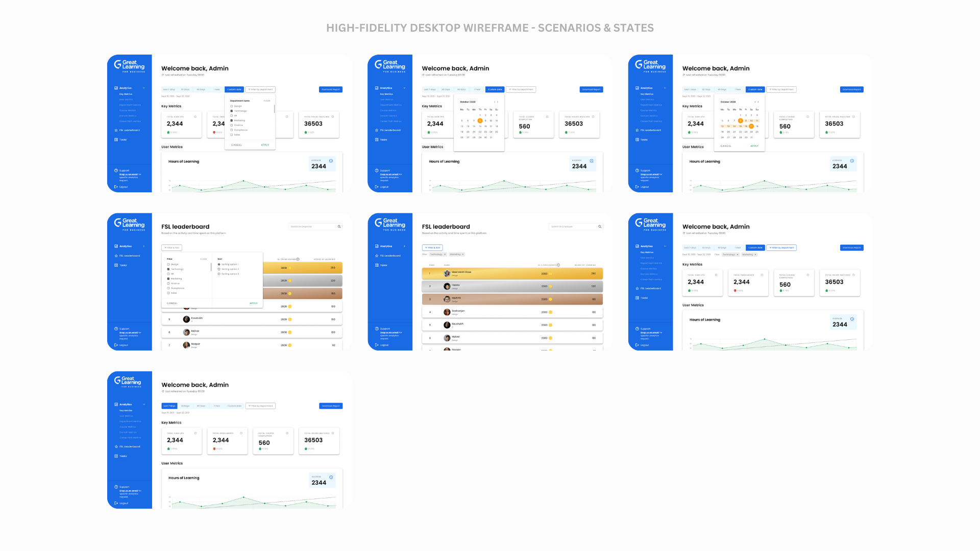Go to previous month in range-selected calendar

[x=755, y=102]
